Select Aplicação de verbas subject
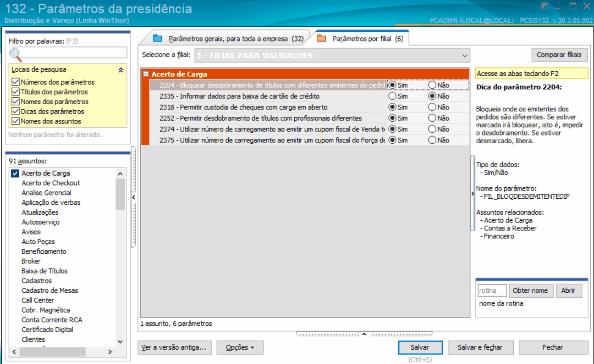The image size is (594, 364). [51, 202]
